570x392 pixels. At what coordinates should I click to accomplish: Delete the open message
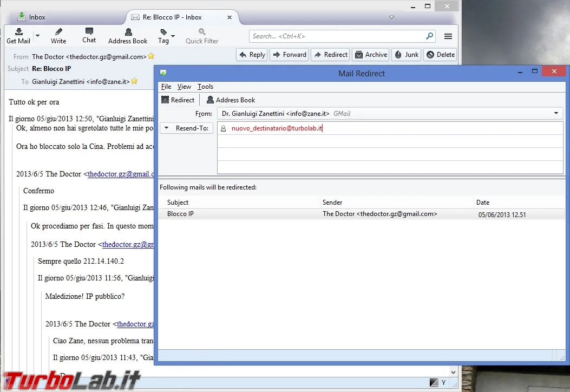click(440, 55)
